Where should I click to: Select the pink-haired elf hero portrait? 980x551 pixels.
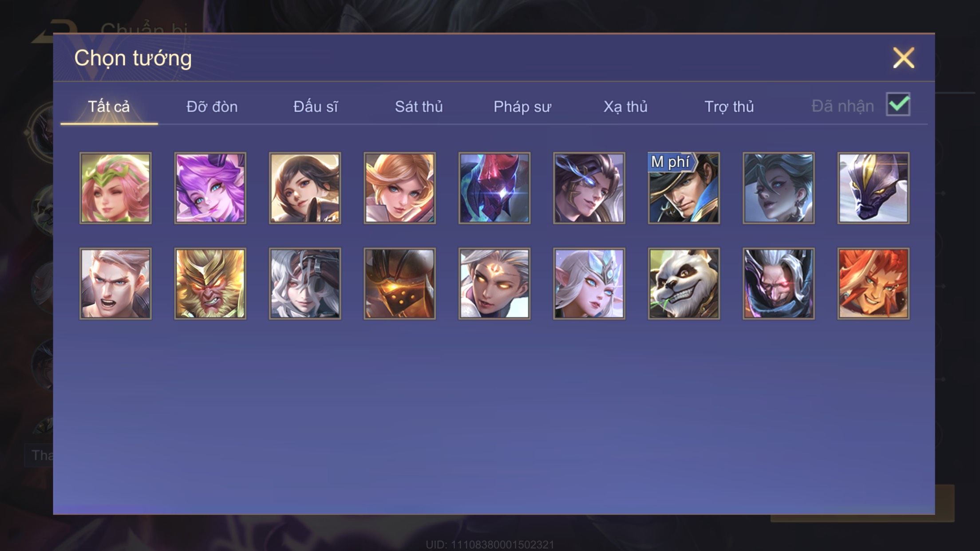[115, 188]
